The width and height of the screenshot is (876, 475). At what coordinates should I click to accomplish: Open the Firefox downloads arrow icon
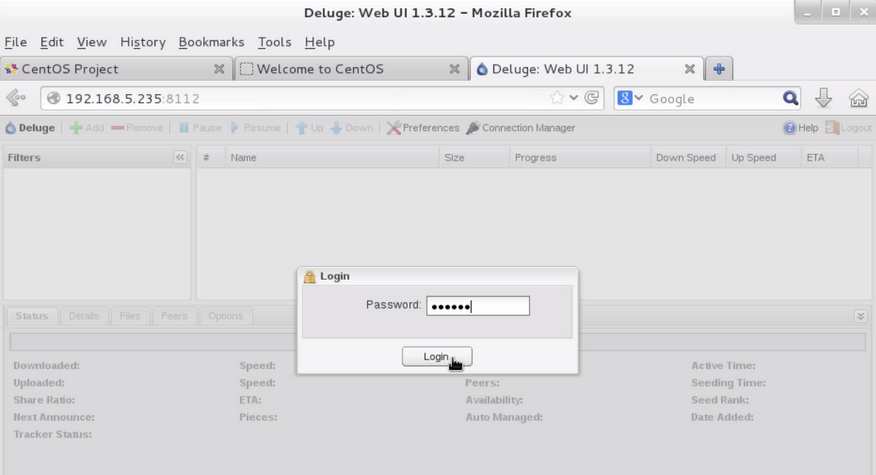[x=823, y=98]
